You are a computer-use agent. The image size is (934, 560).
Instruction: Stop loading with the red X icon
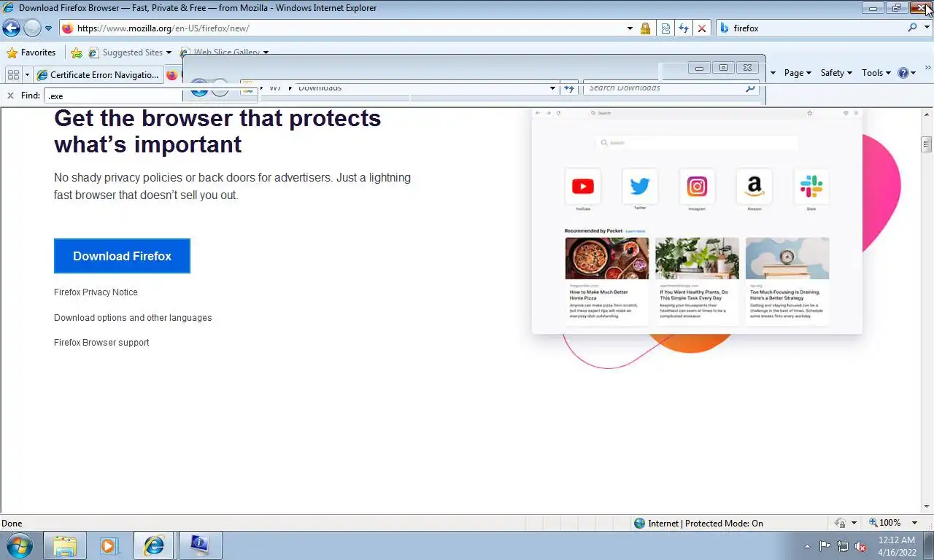pos(702,28)
